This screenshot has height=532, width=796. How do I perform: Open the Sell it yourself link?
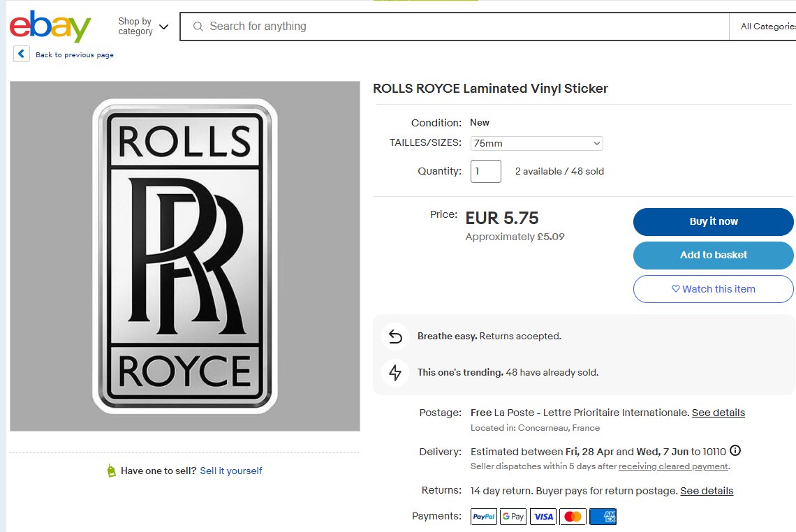pyautogui.click(x=231, y=471)
